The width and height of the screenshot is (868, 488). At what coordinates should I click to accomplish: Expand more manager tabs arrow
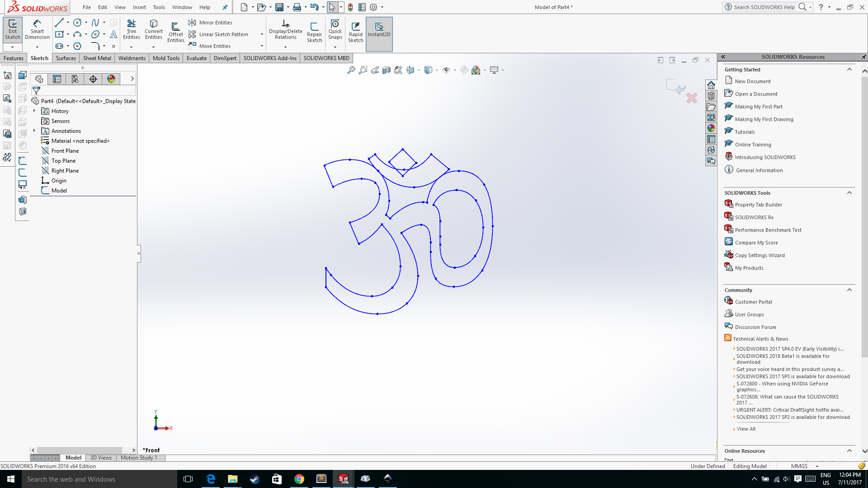pos(132,79)
